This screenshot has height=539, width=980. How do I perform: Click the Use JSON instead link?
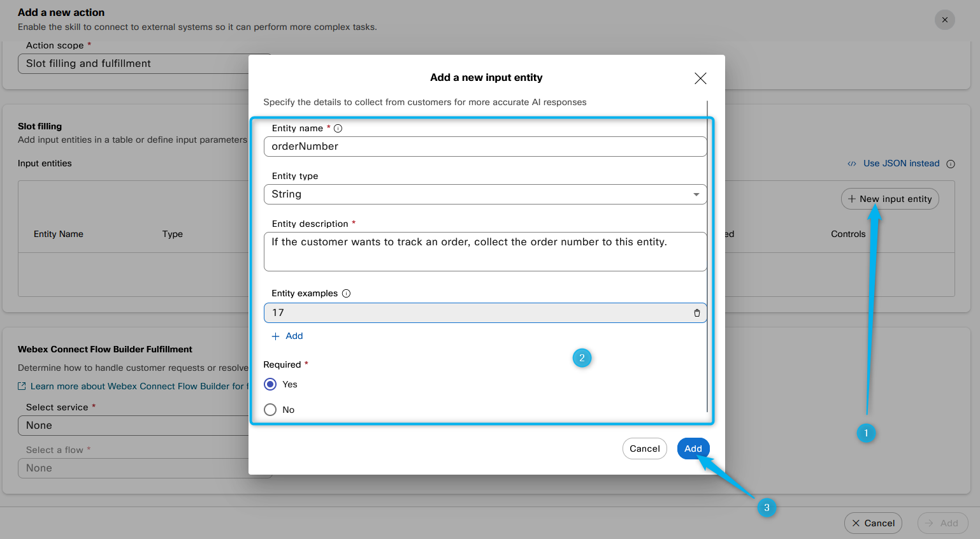(x=900, y=164)
